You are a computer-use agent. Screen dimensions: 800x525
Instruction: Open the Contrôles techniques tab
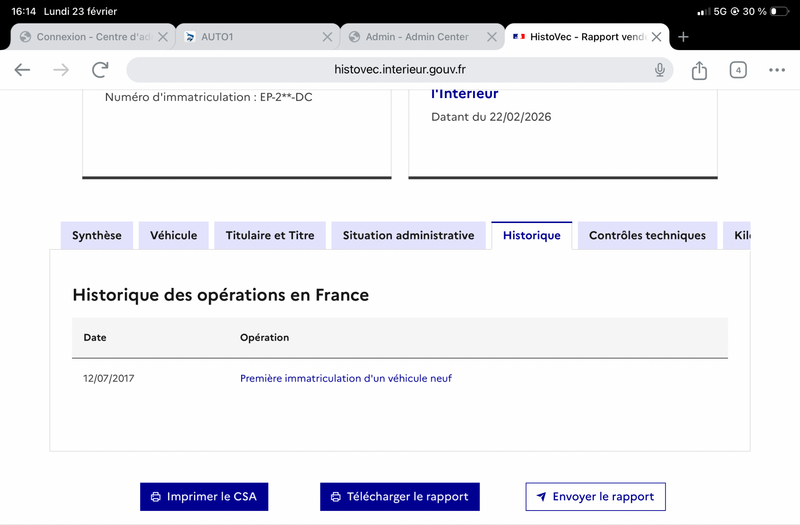[647, 235]
